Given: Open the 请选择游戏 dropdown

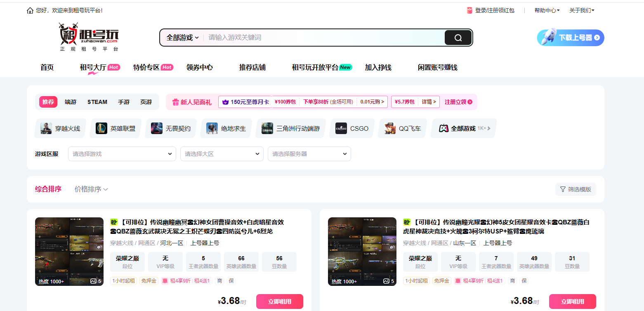Looking at the screenshot, I should click(x=122, y=153).
